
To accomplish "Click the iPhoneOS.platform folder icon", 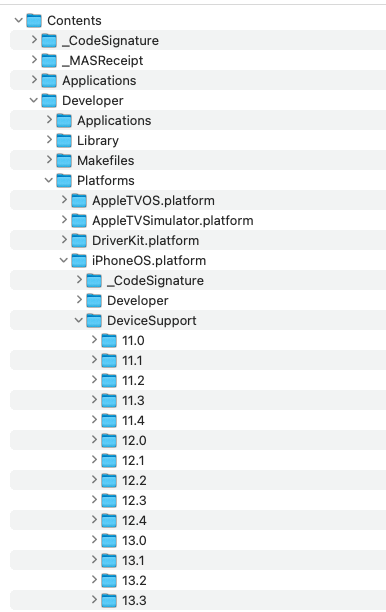I will click(x=79, y=260).
